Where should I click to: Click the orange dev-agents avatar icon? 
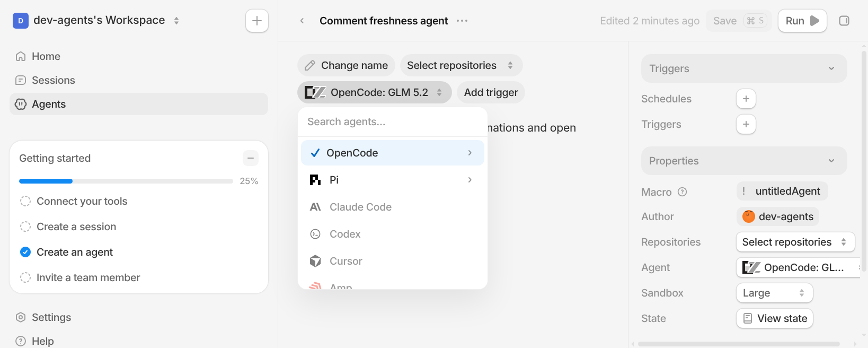tap(749, 216)
